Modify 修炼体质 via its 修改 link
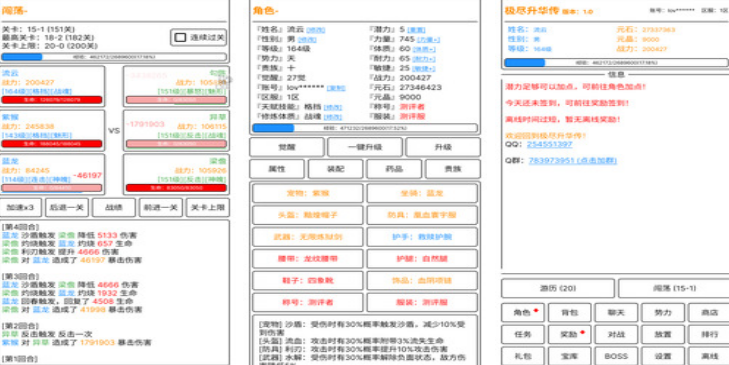729x365 pixels. (x=332, y=117)
